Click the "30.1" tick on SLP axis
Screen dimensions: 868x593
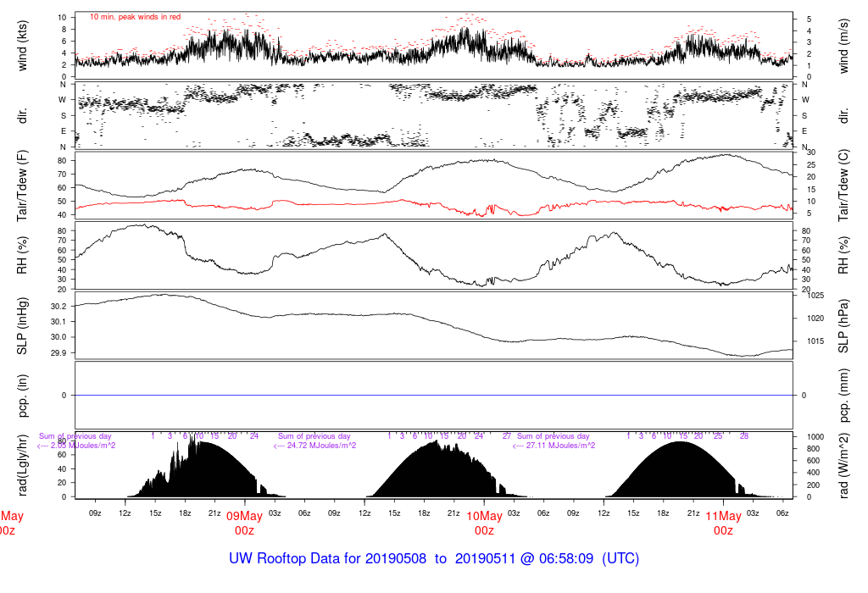coord(58,321)
